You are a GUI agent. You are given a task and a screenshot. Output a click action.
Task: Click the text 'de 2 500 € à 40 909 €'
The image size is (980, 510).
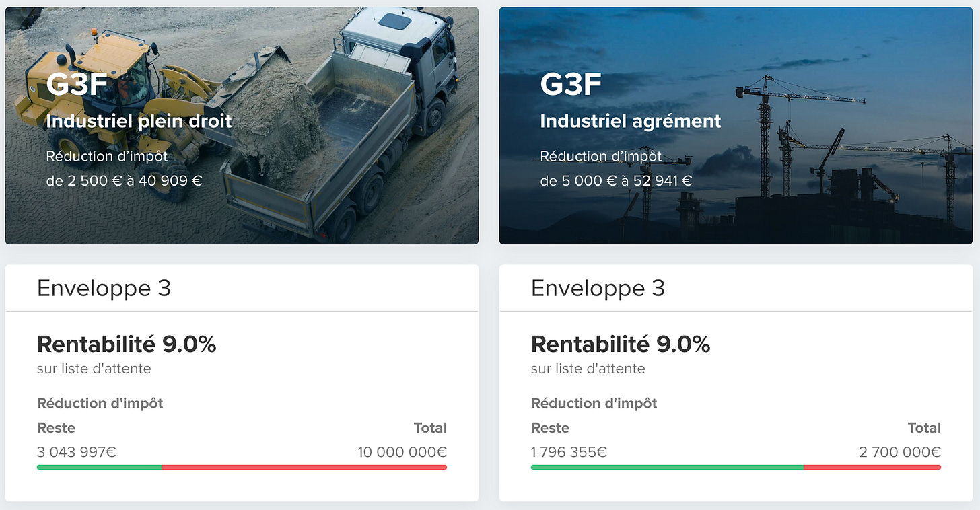pos(124,180)
